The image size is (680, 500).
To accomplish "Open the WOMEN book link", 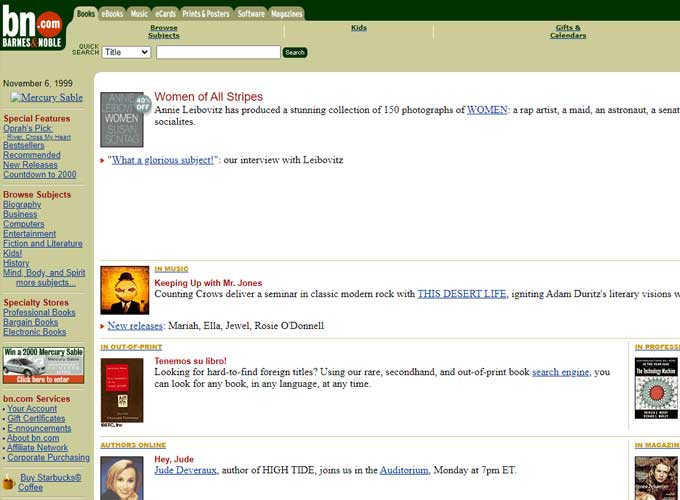I will pos(487,110).
